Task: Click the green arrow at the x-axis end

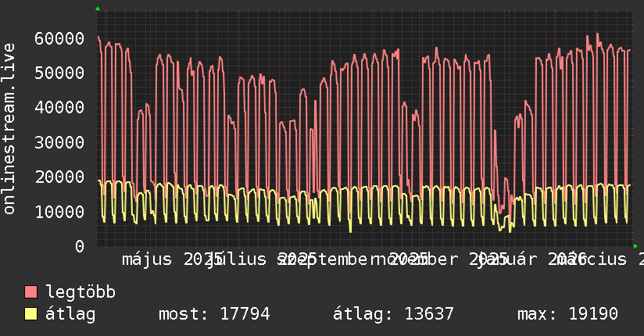Action: [x=635, y=246]
